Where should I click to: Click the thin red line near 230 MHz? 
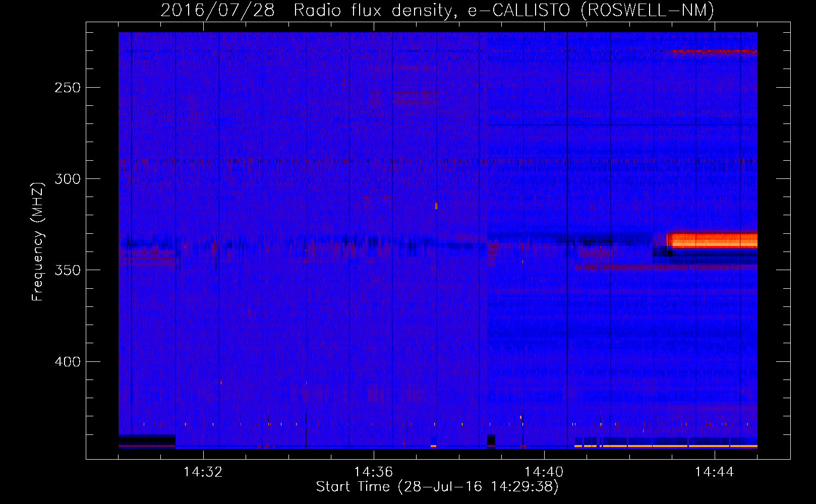(x=712, y=51)
